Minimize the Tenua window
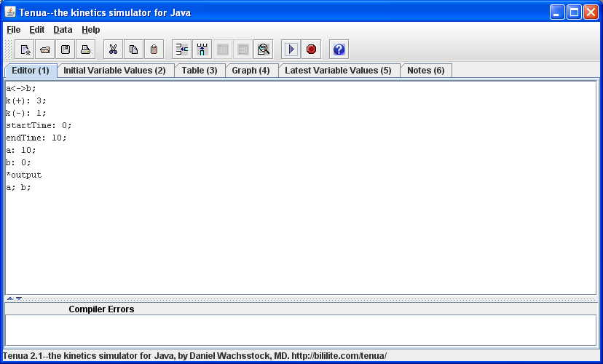The image size is (603, 364). coord(557,12)
